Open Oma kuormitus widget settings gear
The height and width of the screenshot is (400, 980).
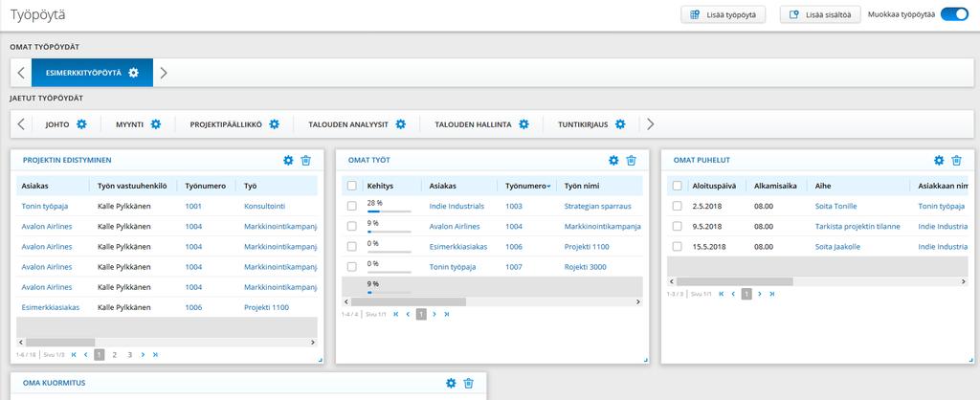(451, 383)
